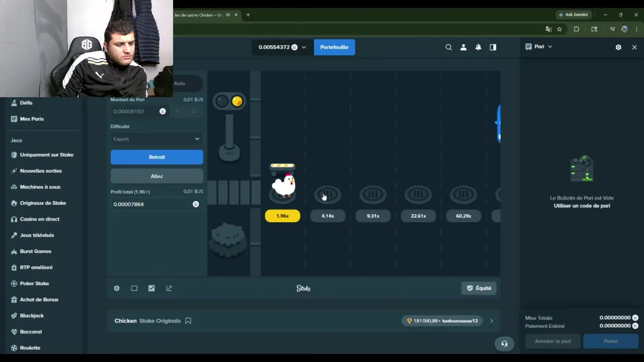This screenshot has height=362, width=644.
Task: Open Burst Games category
Action: [x=35, y=251]
